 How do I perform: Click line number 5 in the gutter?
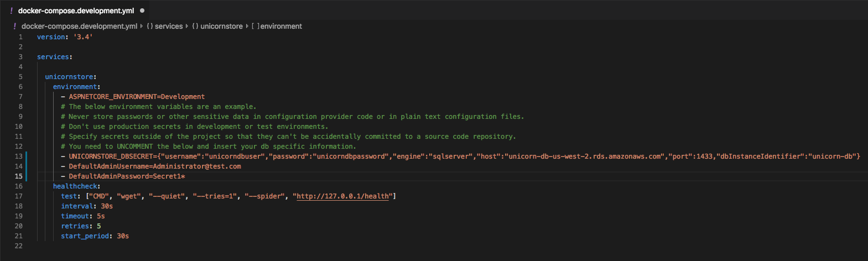[x=20, y=77]
